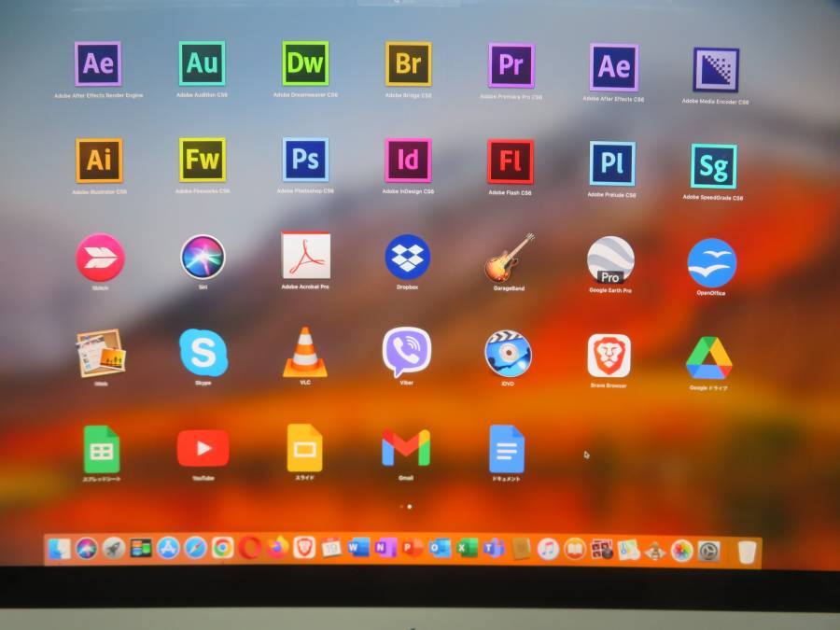The width and height of the screenshot is (840, 630).
Task: Launch Google Earth Pro
Action: click(610, 259)
